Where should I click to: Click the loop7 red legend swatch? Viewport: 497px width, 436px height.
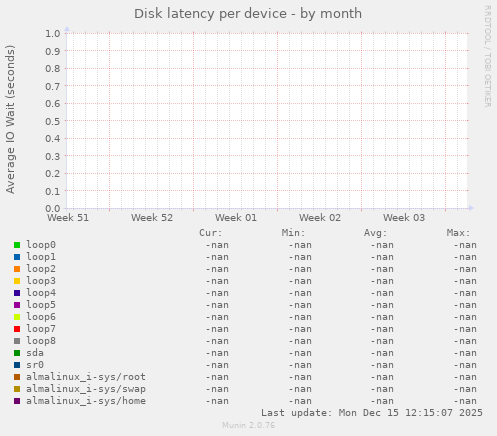(17, 329)
